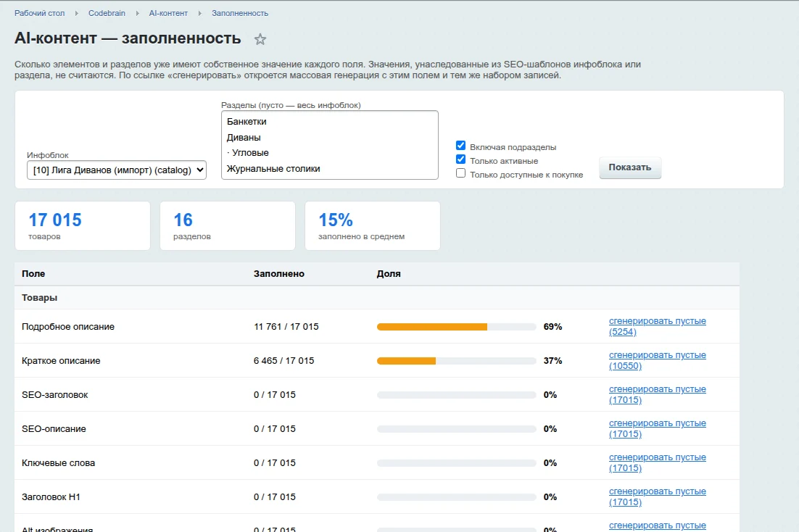This screenshot has height=532, width=799.
Task: Enable 'Только доступные к покупке' checkbox
Action: coord(460,173)
